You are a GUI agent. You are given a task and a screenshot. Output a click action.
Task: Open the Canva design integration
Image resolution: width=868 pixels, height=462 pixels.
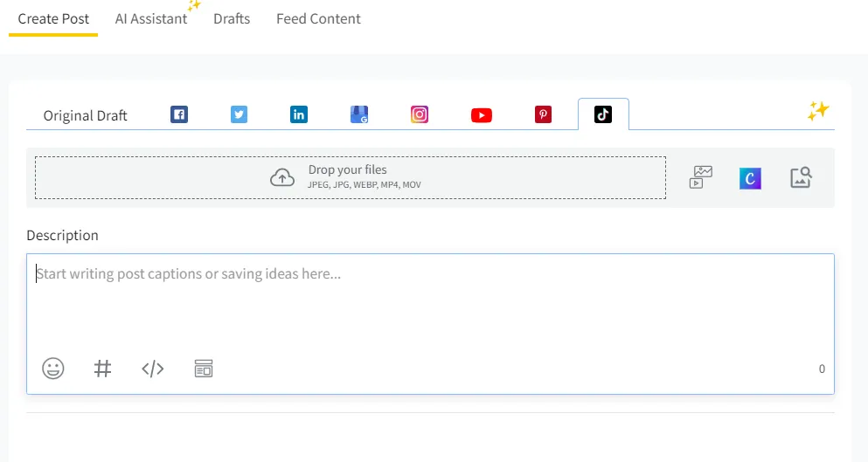click(750, 178)
